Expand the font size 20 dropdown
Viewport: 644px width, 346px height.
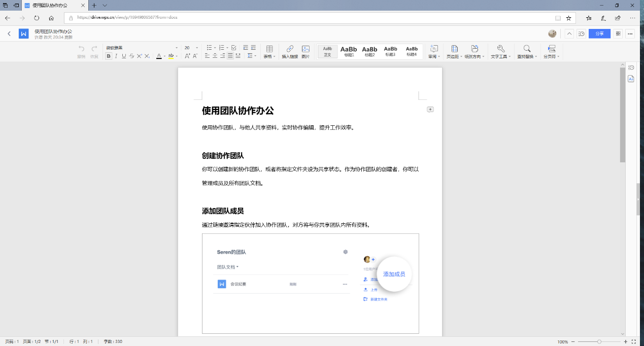pos(196,48)
